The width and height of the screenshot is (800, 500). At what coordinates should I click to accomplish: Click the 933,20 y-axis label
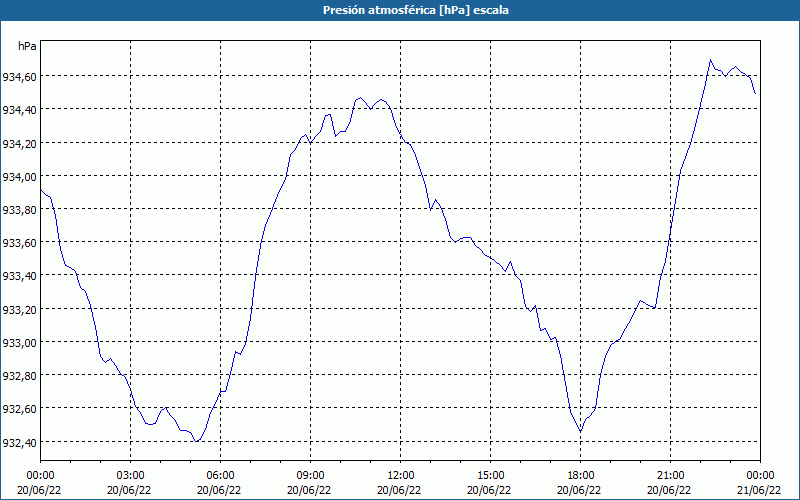click(19, 310)
